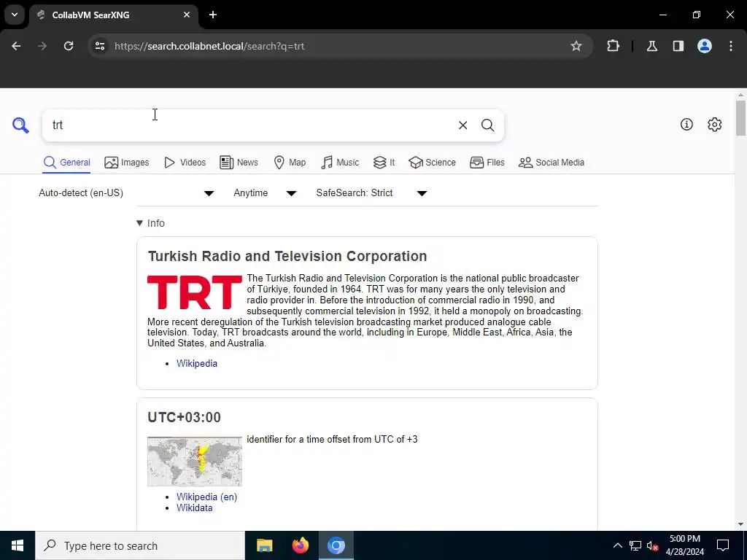Open the Auto-detect language dropdown

coord(126,193)
